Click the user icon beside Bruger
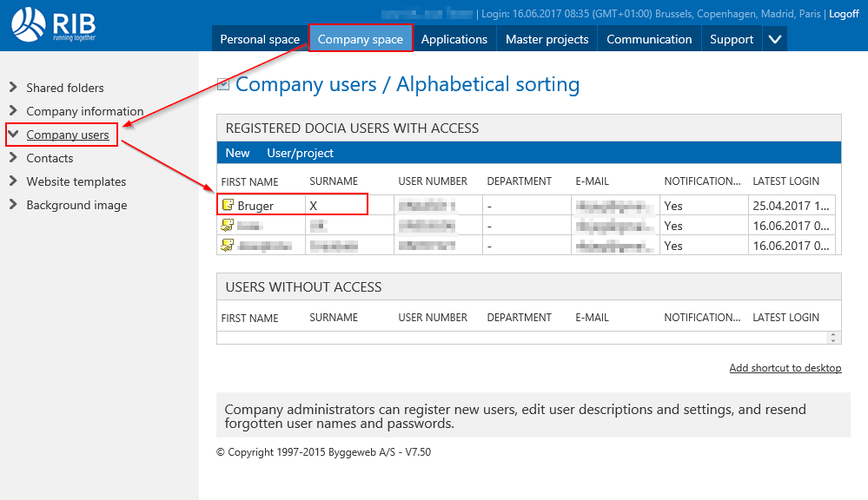The image size is (868, 500). [228, 206]
